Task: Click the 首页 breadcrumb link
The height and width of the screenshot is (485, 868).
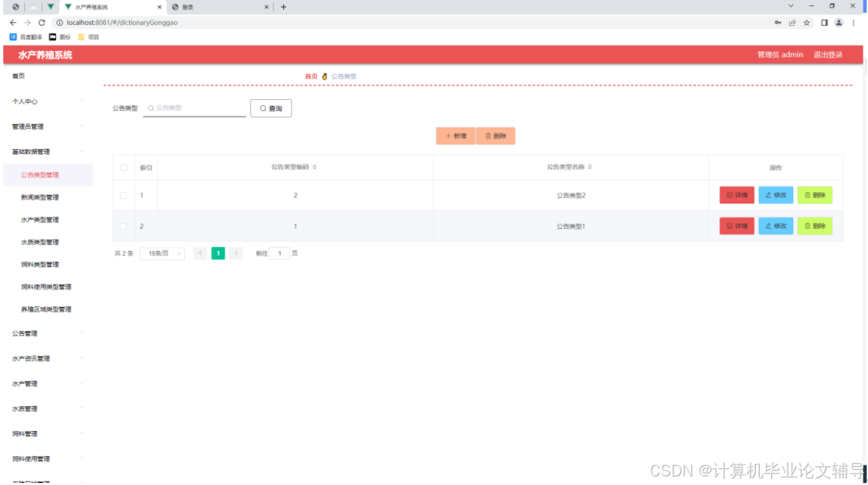Action: point(310,76)
